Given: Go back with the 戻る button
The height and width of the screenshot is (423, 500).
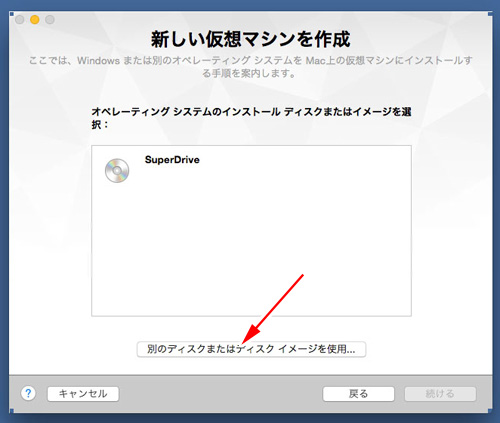Looking at the screenshot, I should [x=358, y=394].
